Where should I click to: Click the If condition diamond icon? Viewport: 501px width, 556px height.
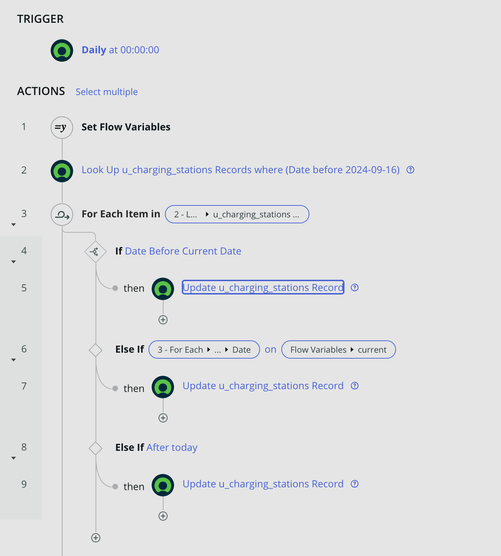pyautogui.click(x=95, y=252)
